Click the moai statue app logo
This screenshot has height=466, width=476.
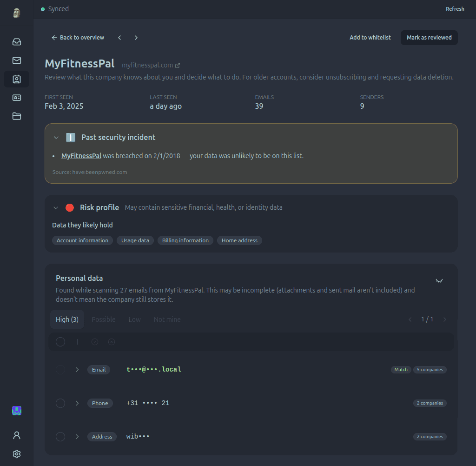point(17,13)
